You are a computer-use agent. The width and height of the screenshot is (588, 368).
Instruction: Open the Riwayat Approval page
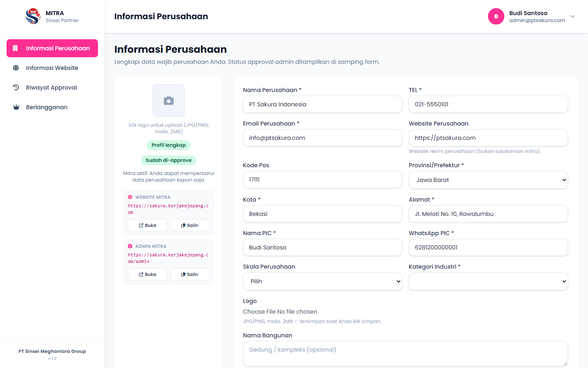[52, 88]
